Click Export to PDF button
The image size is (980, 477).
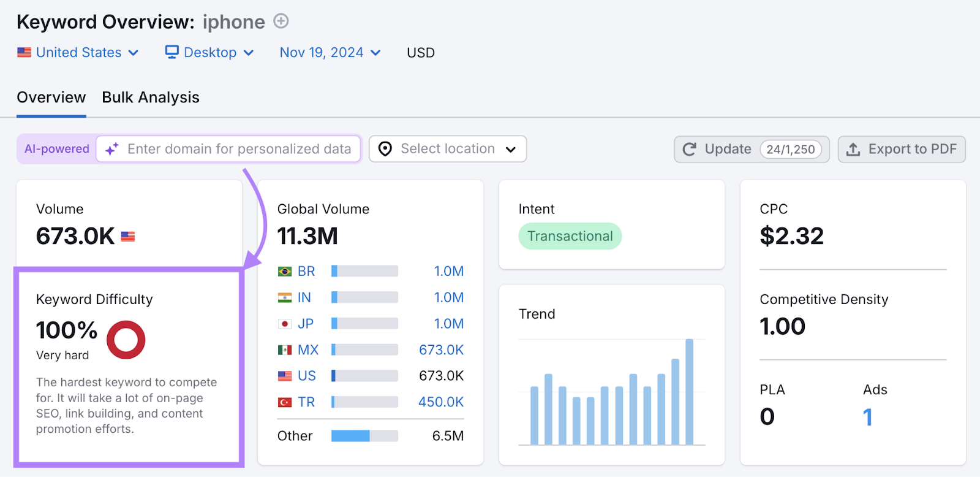(902, 149)
